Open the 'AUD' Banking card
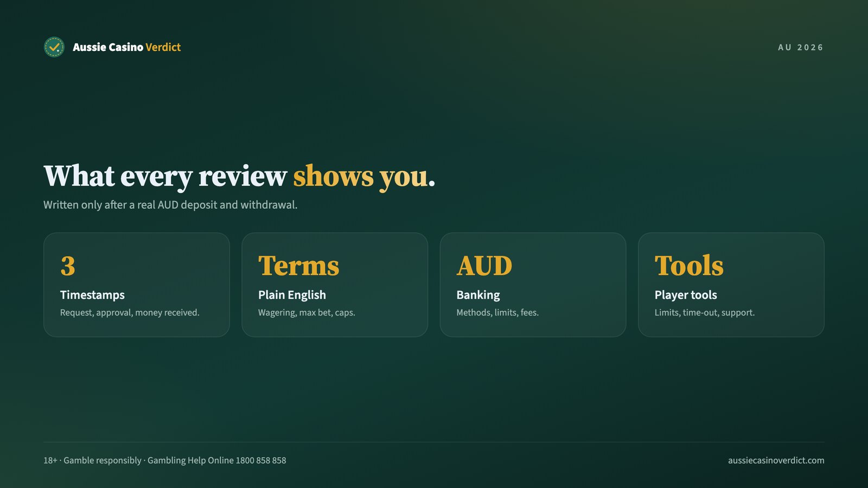868x488 pixels. (x=533, y=285)
